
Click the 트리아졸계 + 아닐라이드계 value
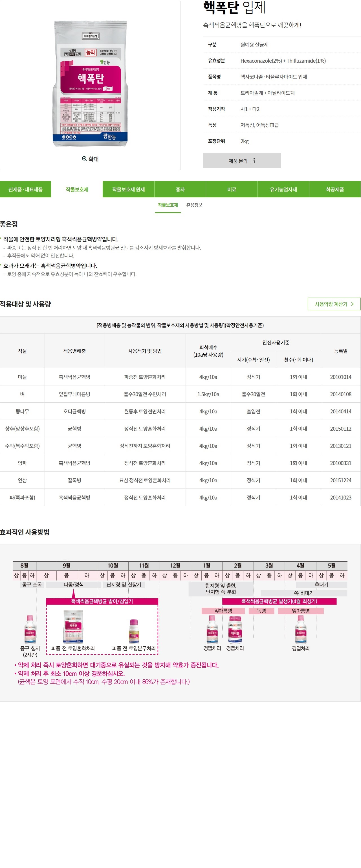[267, 93]
